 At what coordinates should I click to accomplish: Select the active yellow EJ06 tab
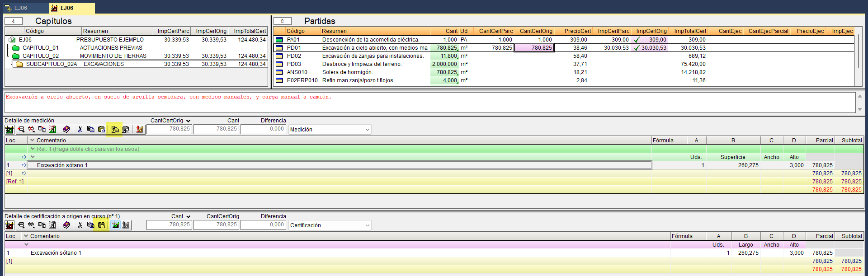click(x=71, y=8)
